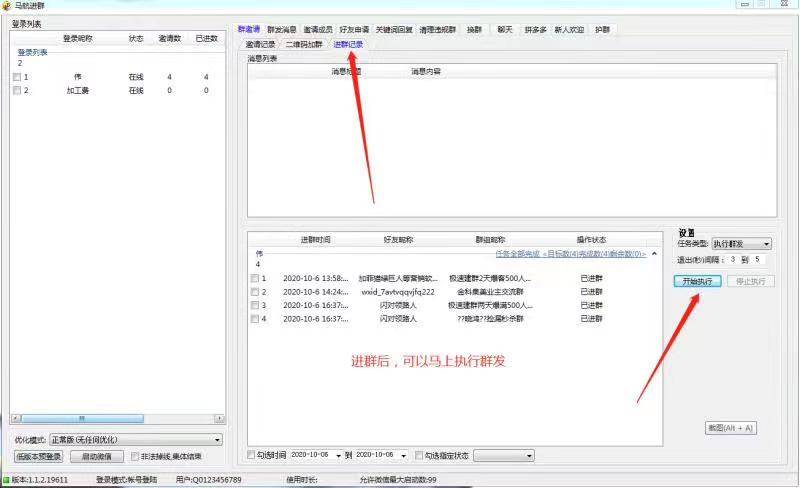Select checkbox of first join record row
800x488 pixels.
point(255,278)
